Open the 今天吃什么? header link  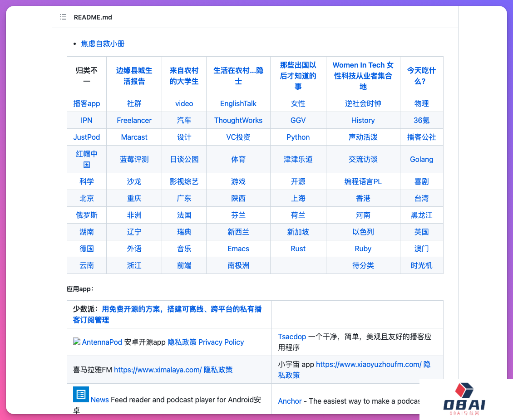tap(421, 76)
